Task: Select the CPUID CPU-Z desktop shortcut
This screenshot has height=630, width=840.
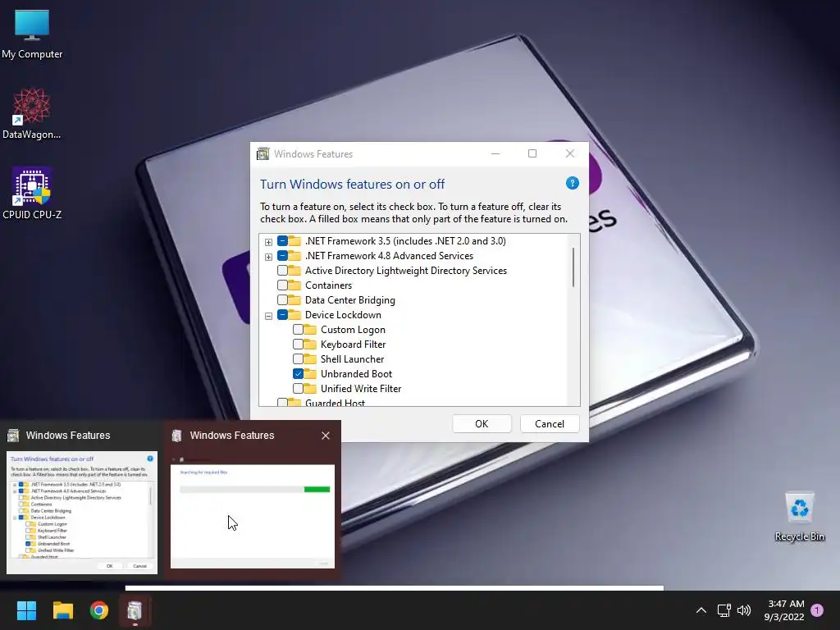Action: pyautogui.click(x=32, y=194)
